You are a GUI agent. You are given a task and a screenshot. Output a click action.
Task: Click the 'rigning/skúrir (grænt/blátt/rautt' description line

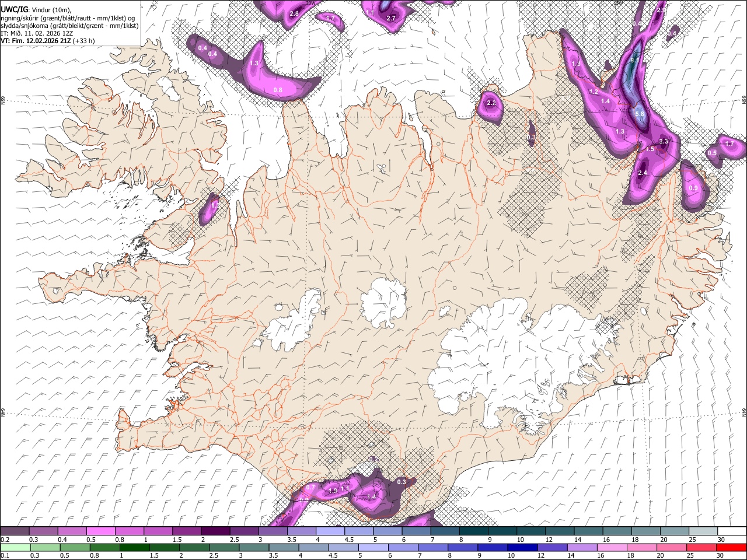click(x=68, y=17)
